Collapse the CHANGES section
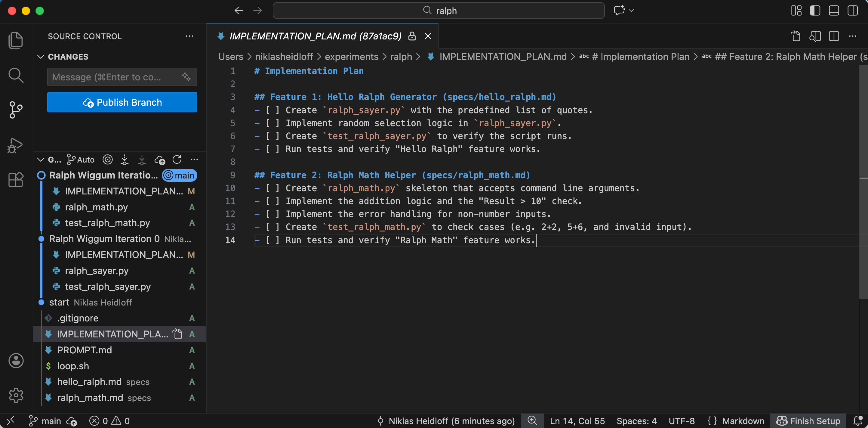The height and width of the screenshot is (428, 868). 41,57
